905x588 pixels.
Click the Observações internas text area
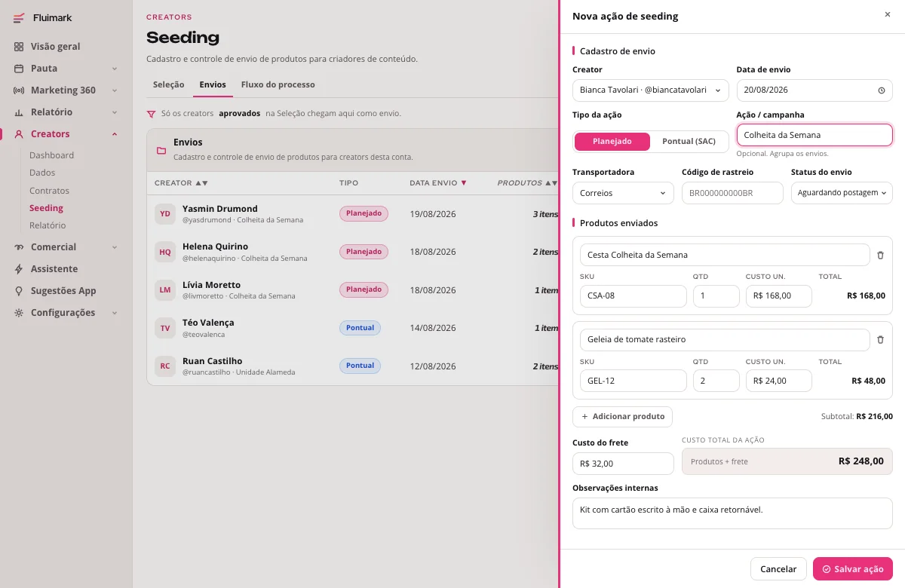click(x=732, y=513)
